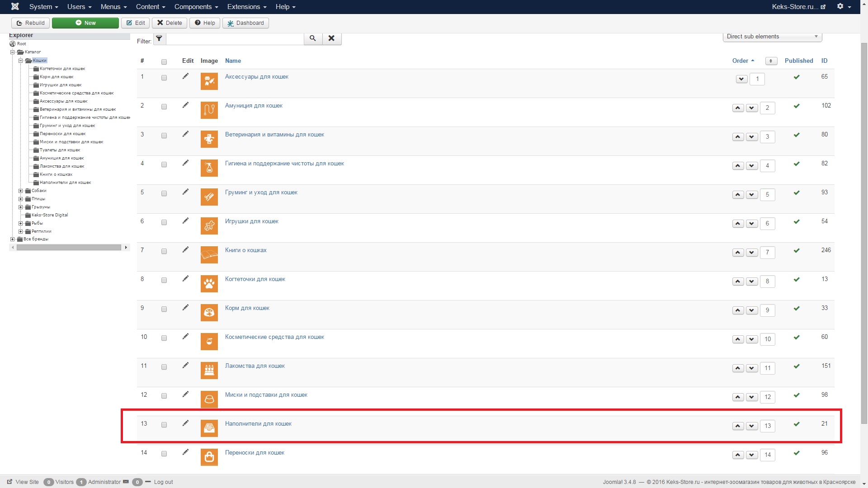
Task: Click the filter funnel icon
Action: pos(159,38)
